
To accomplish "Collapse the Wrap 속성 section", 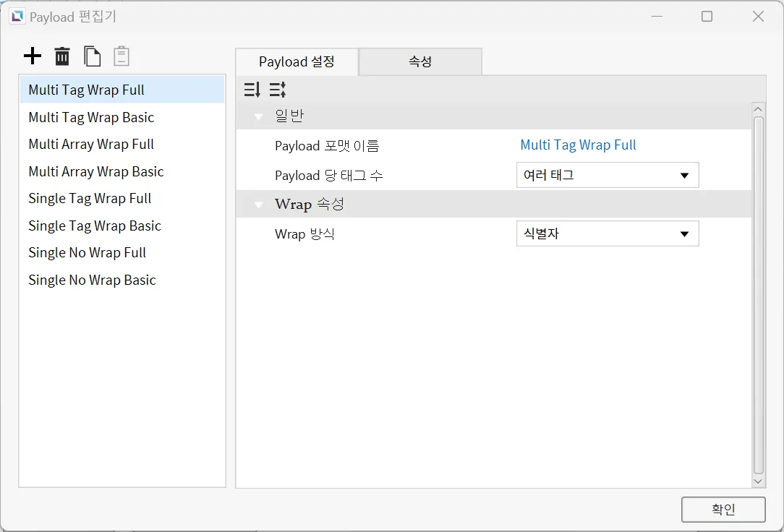I will tap(258, 205).
